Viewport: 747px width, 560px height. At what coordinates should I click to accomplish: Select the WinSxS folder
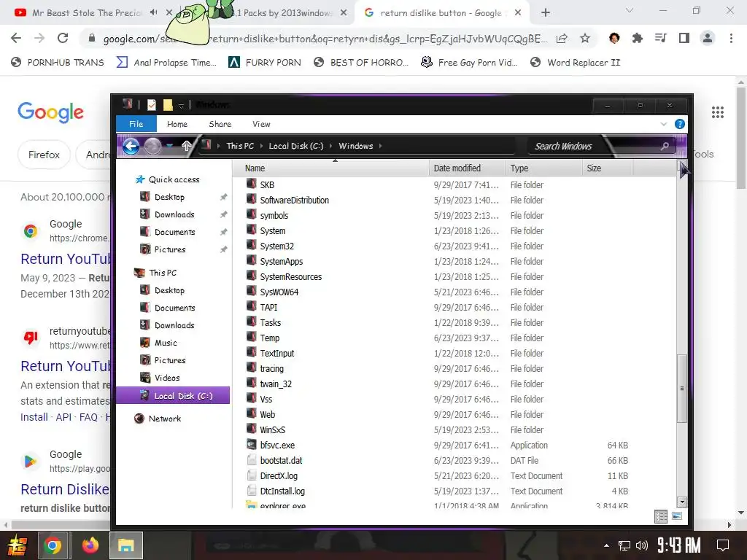coord(272,429)
